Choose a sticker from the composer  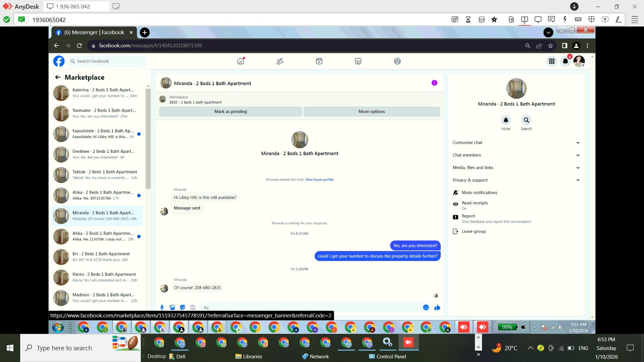(x=182, y=307)
